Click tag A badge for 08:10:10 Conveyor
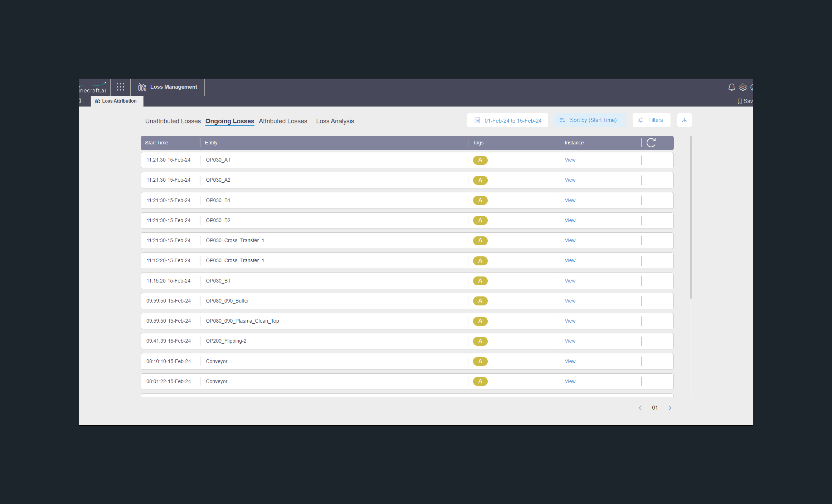 pos(480,361)
